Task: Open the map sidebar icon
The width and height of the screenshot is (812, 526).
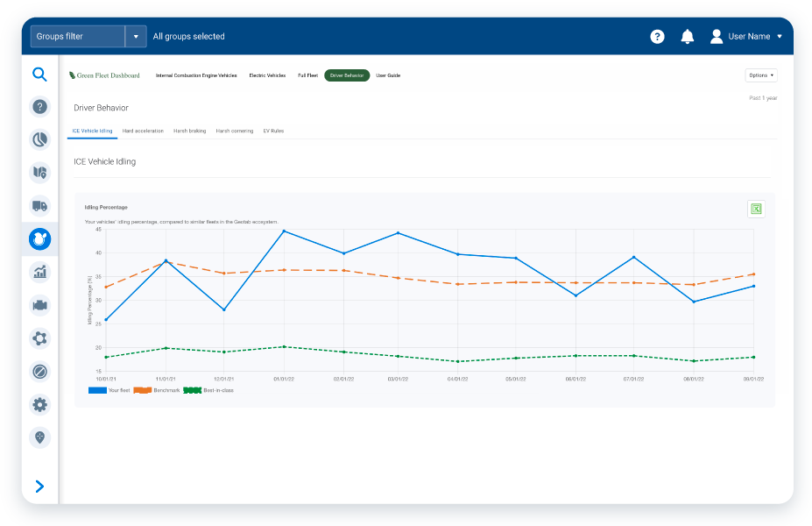Action: point(39,173)
